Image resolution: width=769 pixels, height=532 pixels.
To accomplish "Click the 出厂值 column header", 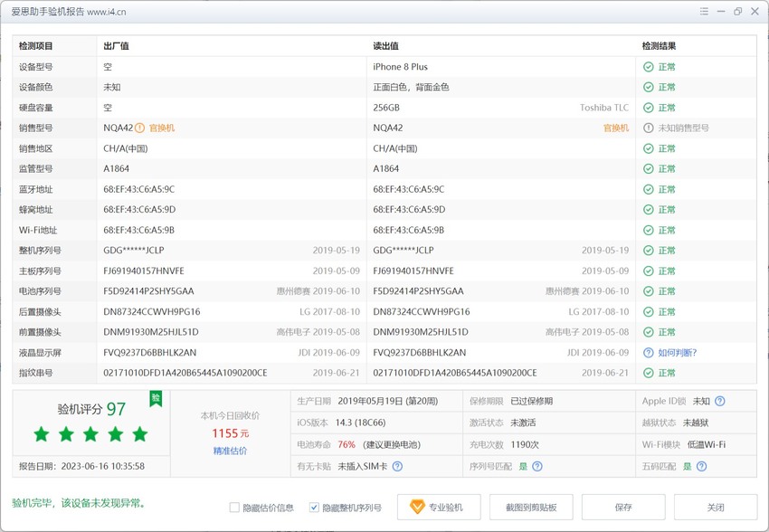I will click(x=116, y=46).
